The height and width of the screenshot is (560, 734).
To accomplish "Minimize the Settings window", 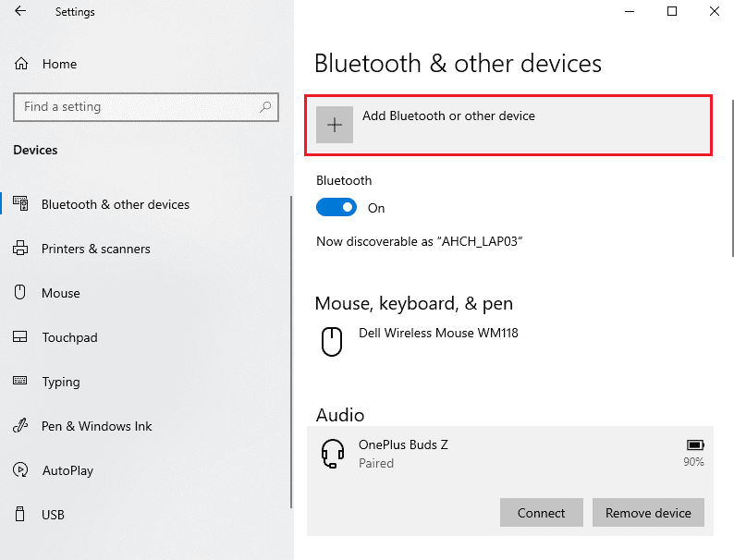I will click(x=630, y=11).
